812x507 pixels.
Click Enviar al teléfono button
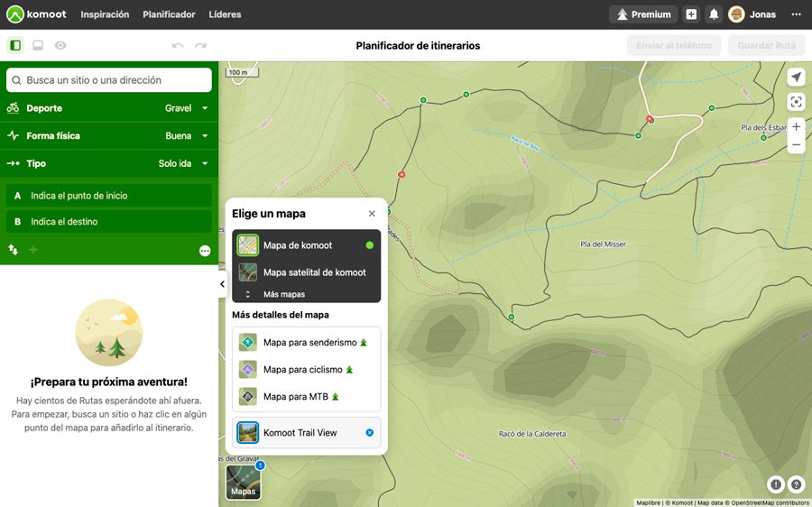674,46
